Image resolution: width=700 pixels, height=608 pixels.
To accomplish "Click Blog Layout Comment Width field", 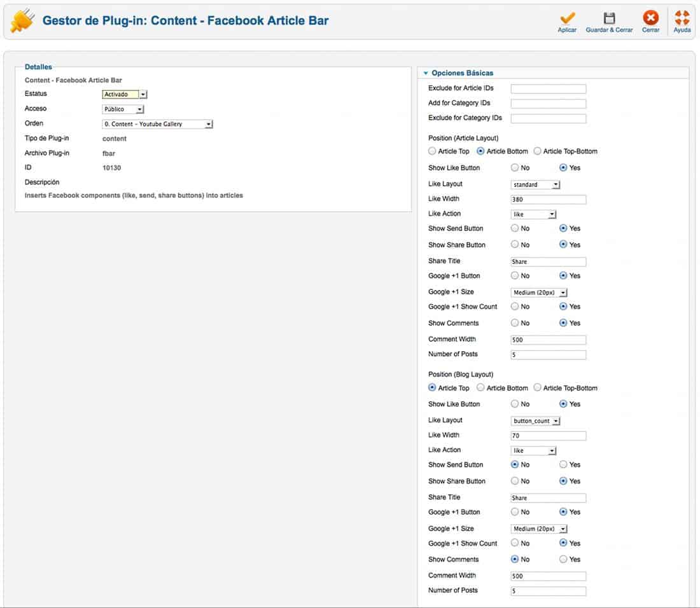I will point(548,576).
